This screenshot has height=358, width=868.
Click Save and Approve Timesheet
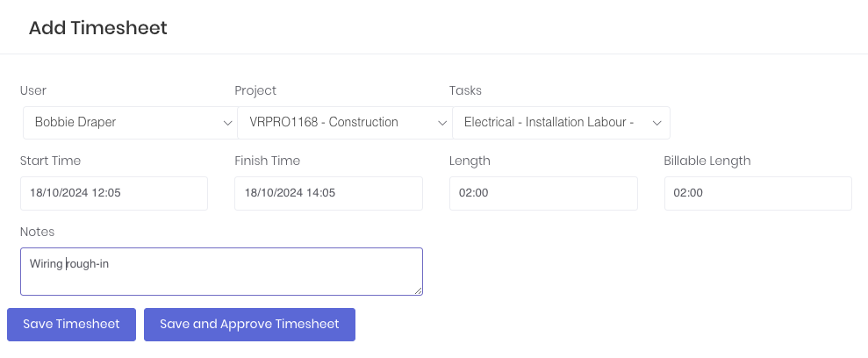click(x=249, y=324)
